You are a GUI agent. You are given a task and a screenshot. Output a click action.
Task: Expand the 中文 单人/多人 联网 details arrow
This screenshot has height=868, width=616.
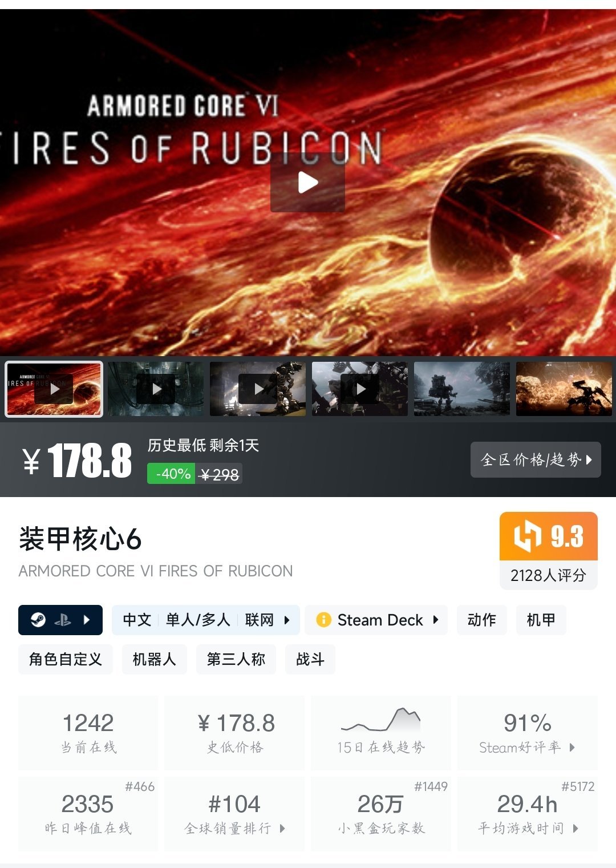287,620
